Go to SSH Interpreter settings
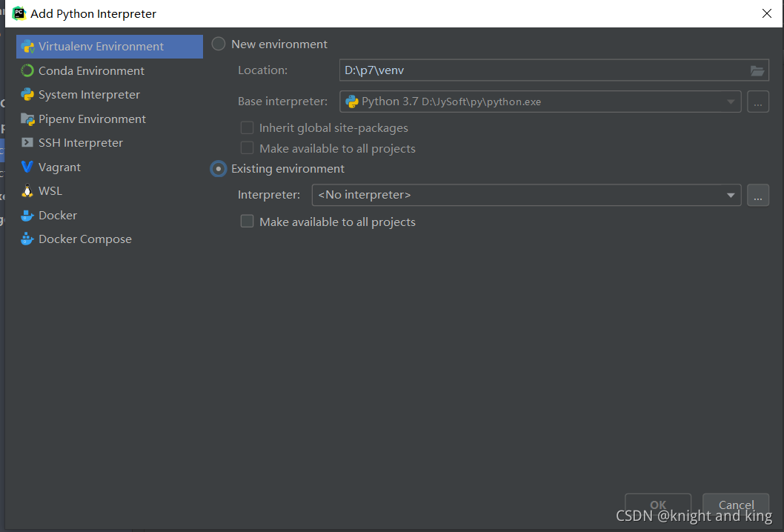This screenshot has height=532, width=784. [x=110, y=142]
